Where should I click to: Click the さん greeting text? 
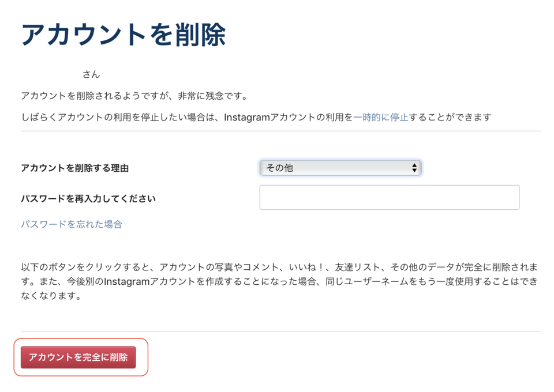91,74
